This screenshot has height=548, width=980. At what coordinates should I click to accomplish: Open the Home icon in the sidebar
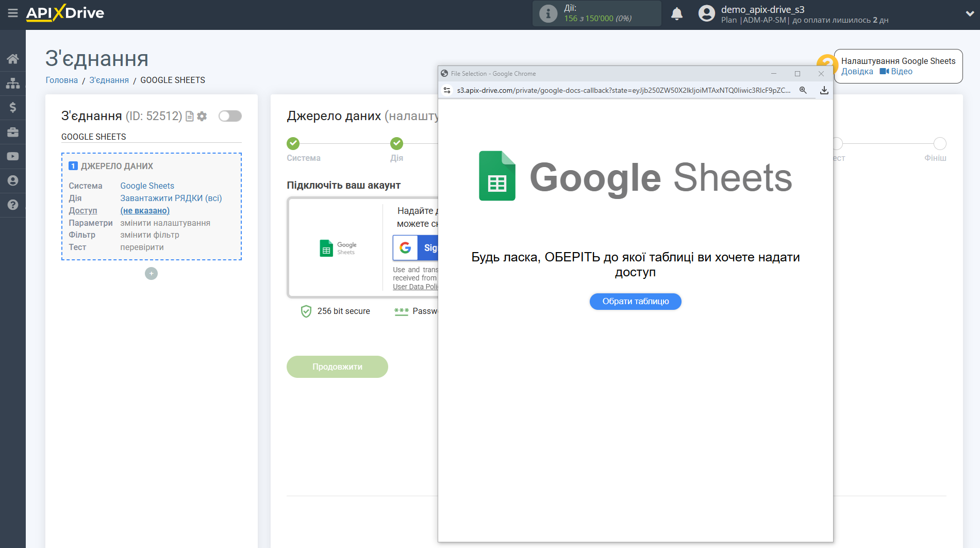[x=12, y=58]
